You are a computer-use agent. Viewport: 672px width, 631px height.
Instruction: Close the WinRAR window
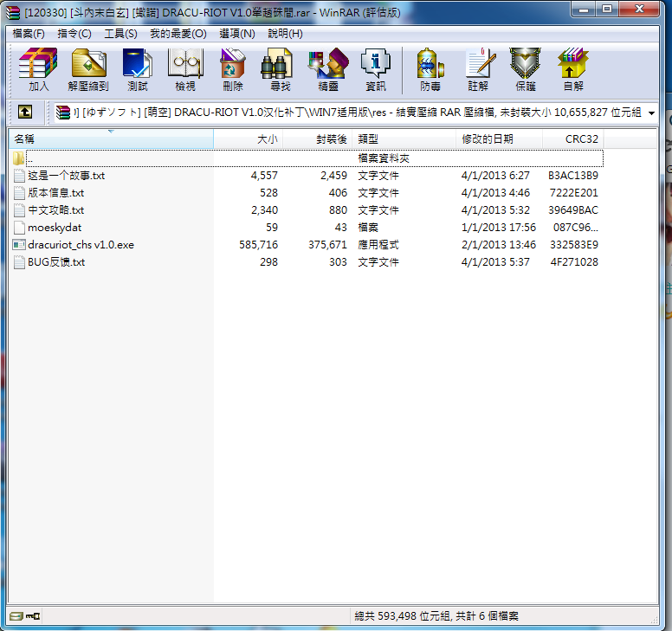[x=639, y=9]
